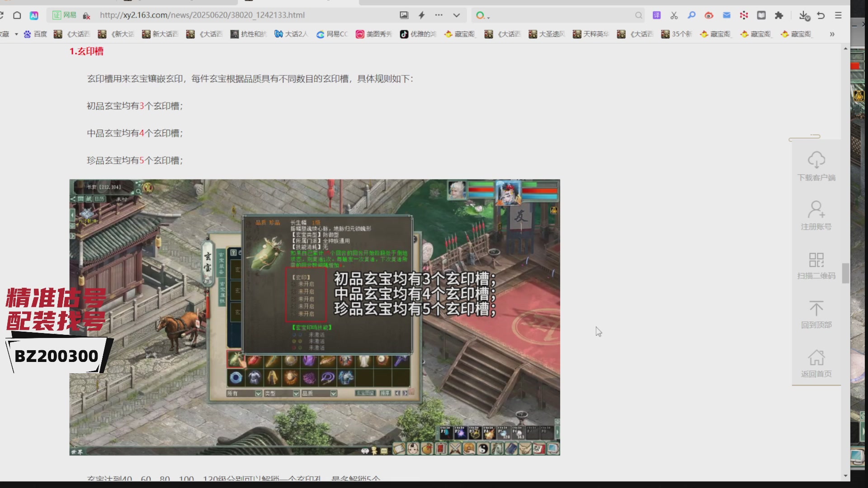This screenshot has width=868, height=488.
Task: Open the downloads icon
Action: [x=804, y=15]
